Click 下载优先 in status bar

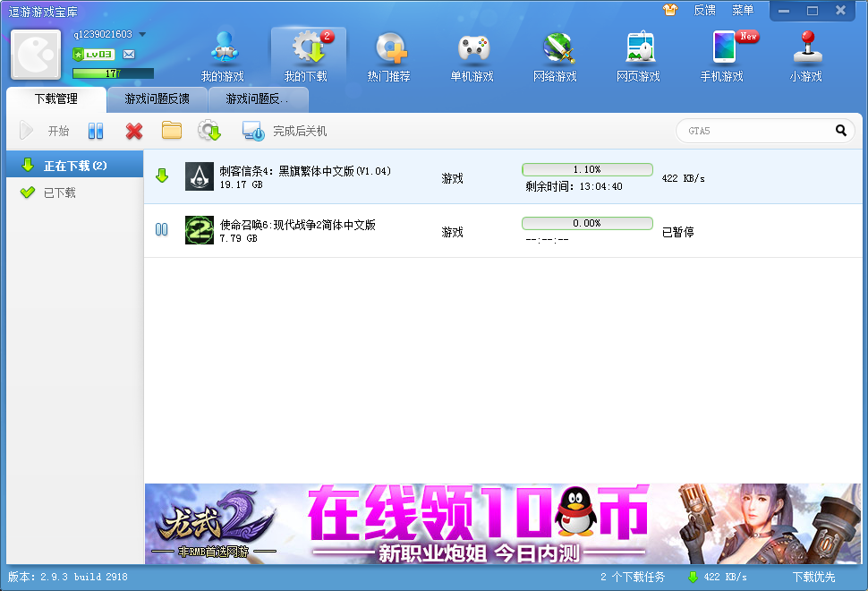pyautogui.click(x=813, y=577)
